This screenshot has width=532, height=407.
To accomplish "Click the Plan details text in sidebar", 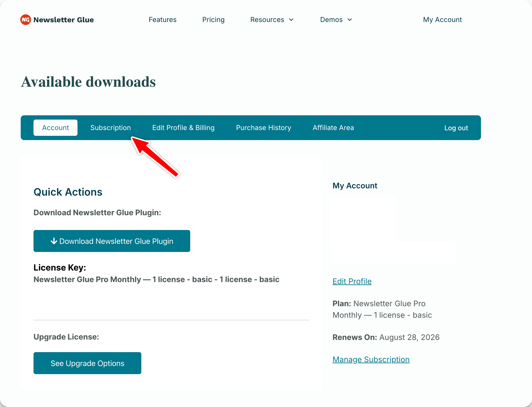I will tap(382, 309).
